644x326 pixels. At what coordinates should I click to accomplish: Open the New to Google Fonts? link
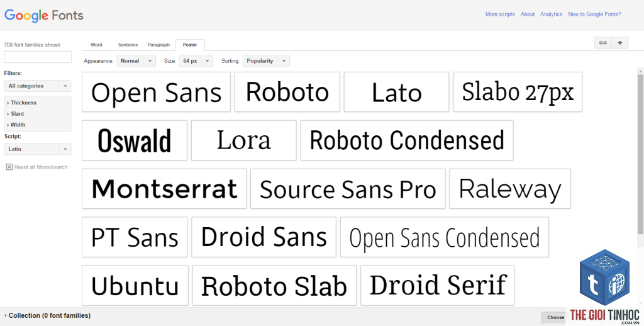click(x=594, y=14)
